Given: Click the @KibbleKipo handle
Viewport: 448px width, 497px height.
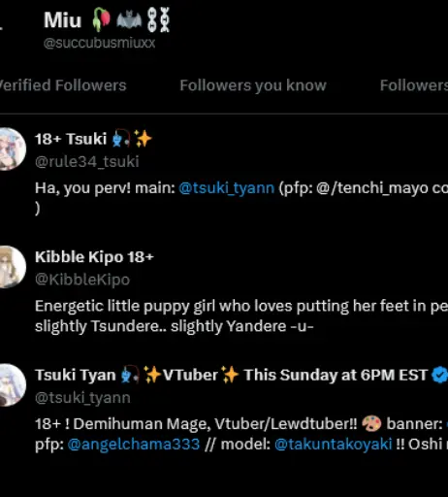Looking at the screenshot, I should (x=82, y=280).
